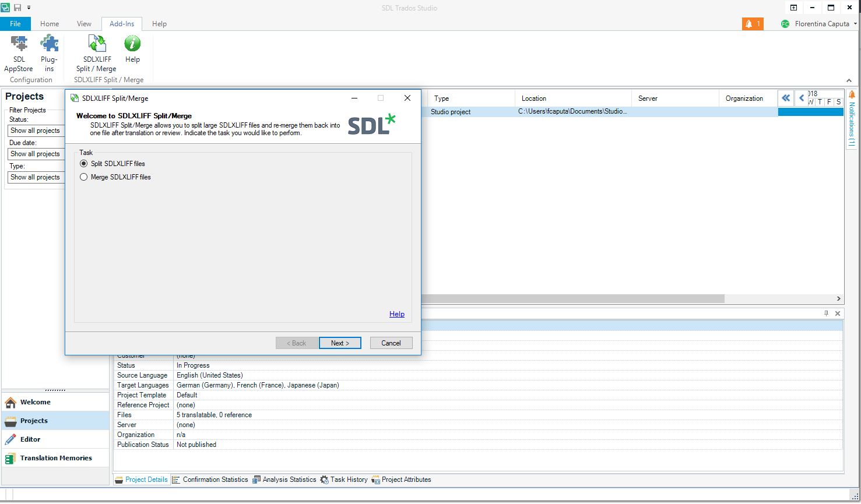Open the Notifications side panel tab
The width and height of the screenshot is (861, 504).
[852, 119]
